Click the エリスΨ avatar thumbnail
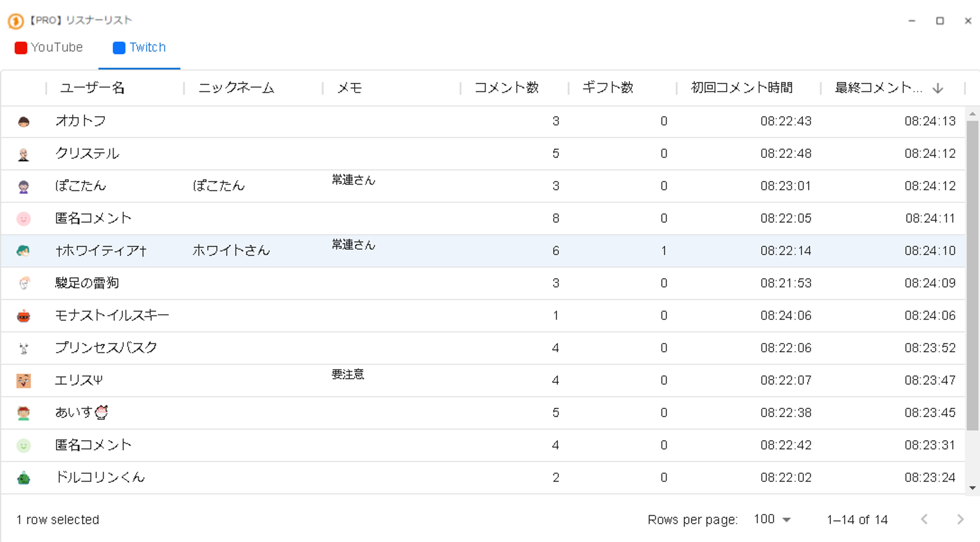Image resolution: width=980 pixels, height=542 pixels. click(24, 380)
